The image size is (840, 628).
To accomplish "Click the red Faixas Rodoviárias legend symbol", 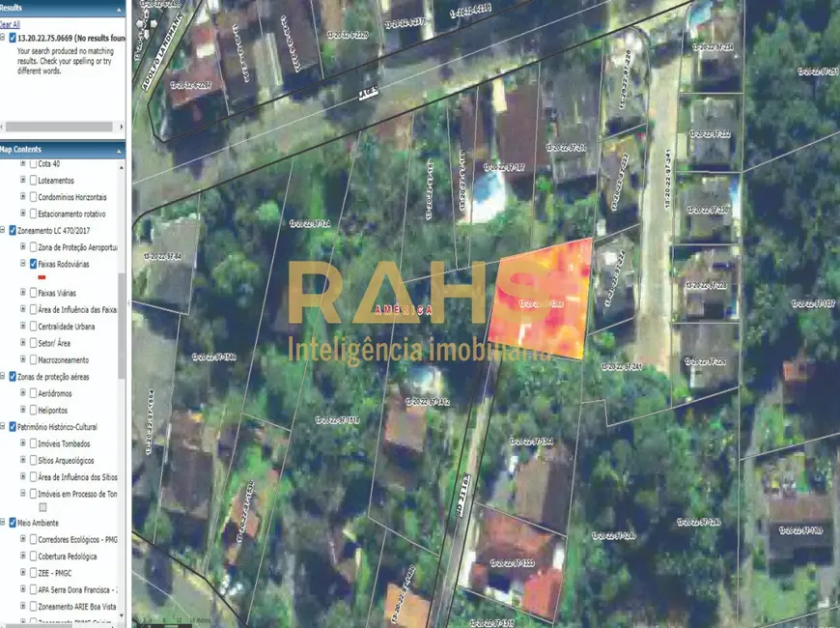I will coord(41,276).
